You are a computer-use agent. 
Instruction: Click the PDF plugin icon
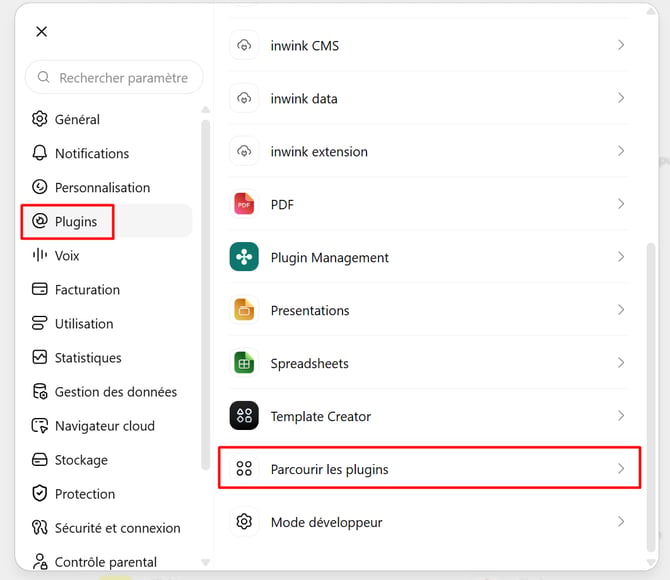[244, 204]
